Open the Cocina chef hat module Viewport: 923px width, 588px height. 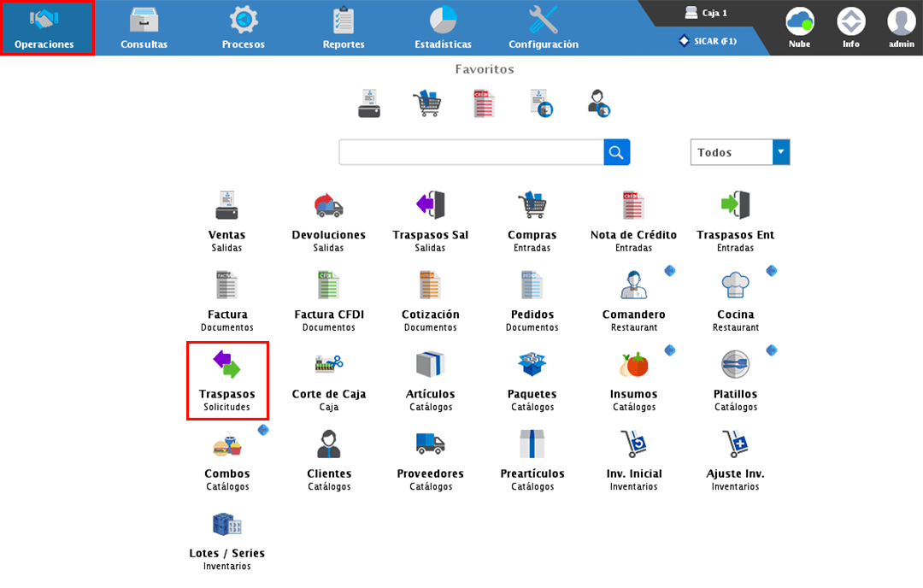pos(735,285)
